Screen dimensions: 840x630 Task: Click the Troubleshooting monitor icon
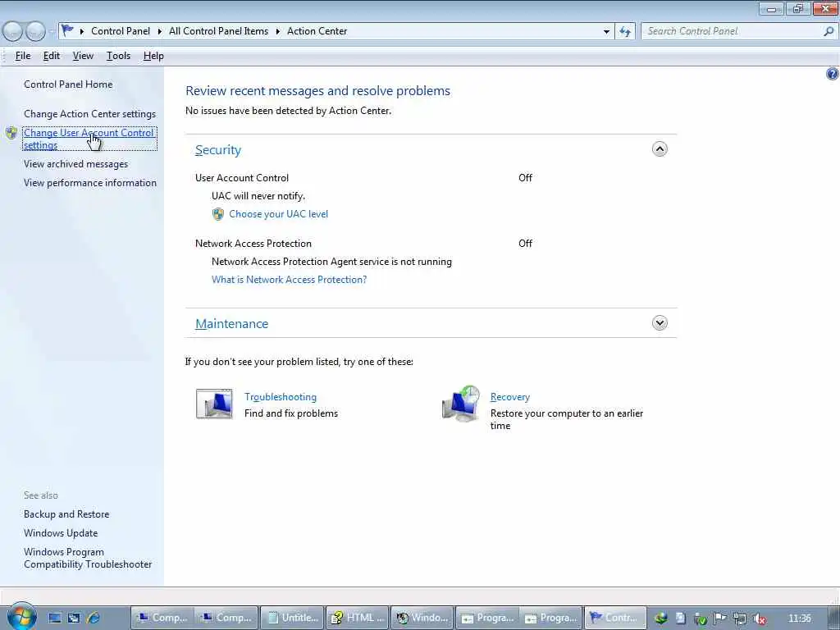pyautogui.click(x=214, y=404)
